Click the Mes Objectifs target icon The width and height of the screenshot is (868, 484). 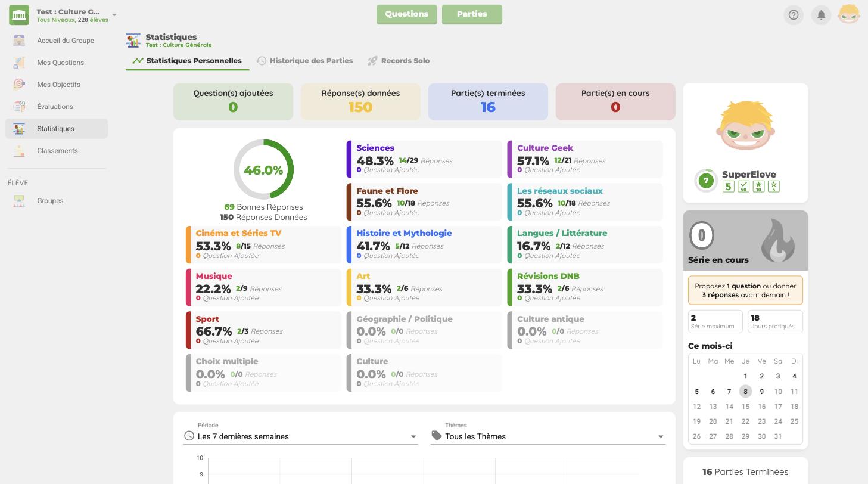[x=19, y=85]
